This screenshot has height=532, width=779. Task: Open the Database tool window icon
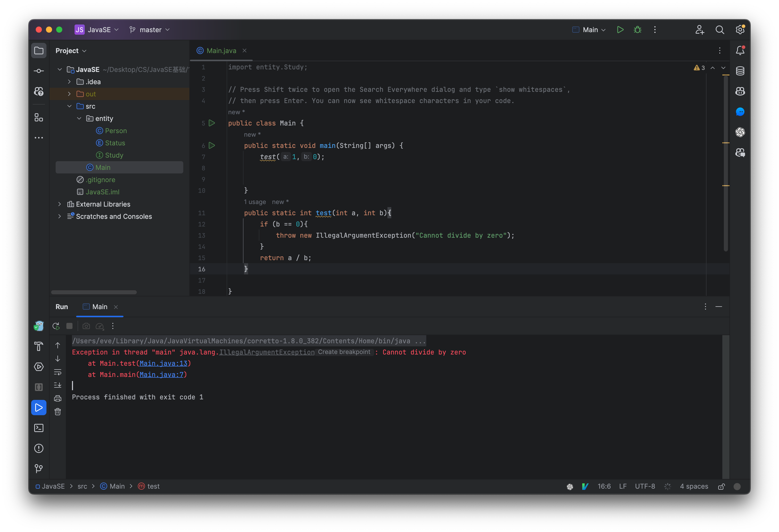(740, 71)
